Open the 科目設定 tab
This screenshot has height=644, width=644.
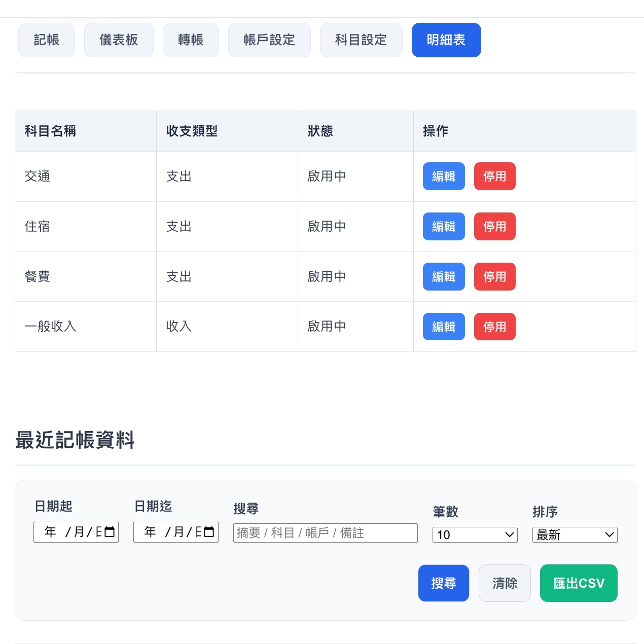(361, 40)
